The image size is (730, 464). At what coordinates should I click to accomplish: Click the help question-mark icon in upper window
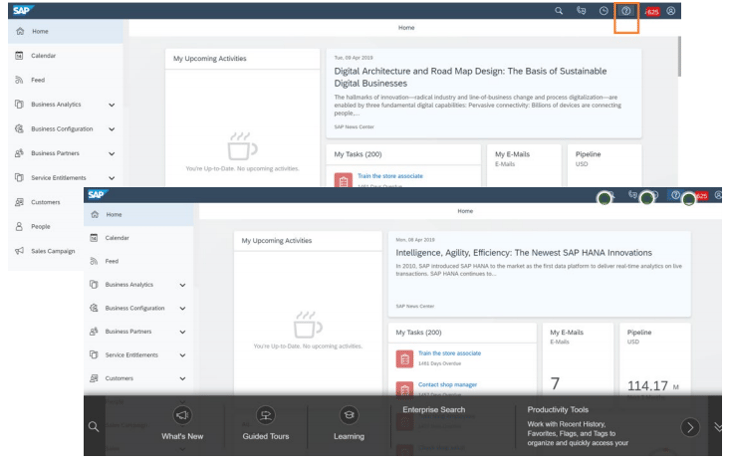point(626,11)
